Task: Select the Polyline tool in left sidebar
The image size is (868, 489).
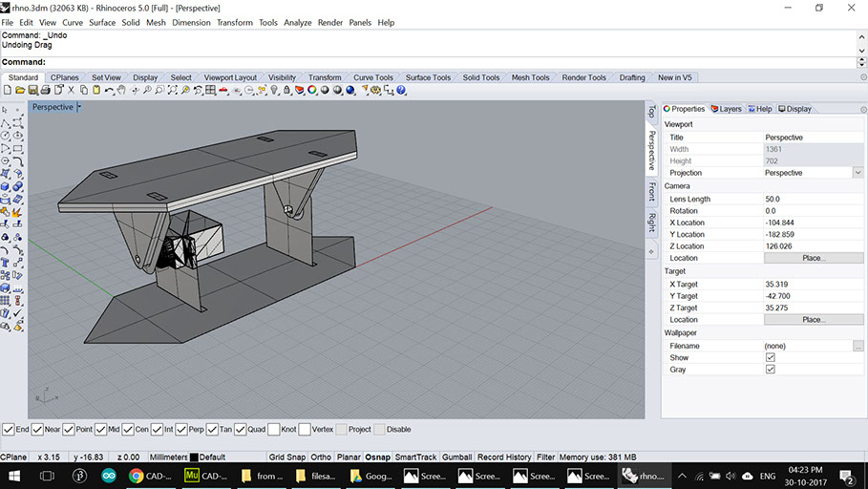Action: click(x=5, y=123)
